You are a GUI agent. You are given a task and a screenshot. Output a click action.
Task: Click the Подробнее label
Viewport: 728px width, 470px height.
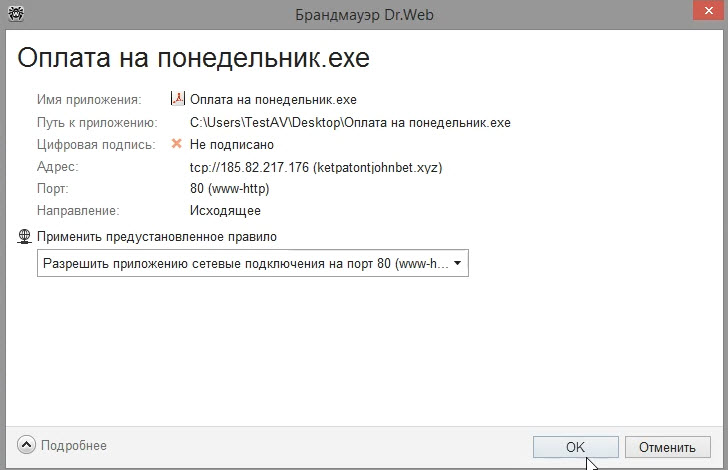pos(74,445)
